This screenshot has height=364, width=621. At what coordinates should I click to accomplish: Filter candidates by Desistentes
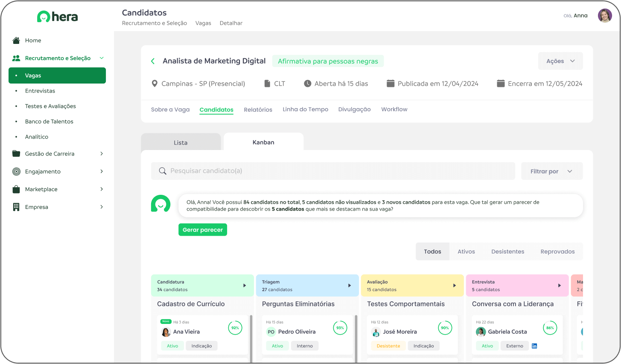click(x=507, y=252)
